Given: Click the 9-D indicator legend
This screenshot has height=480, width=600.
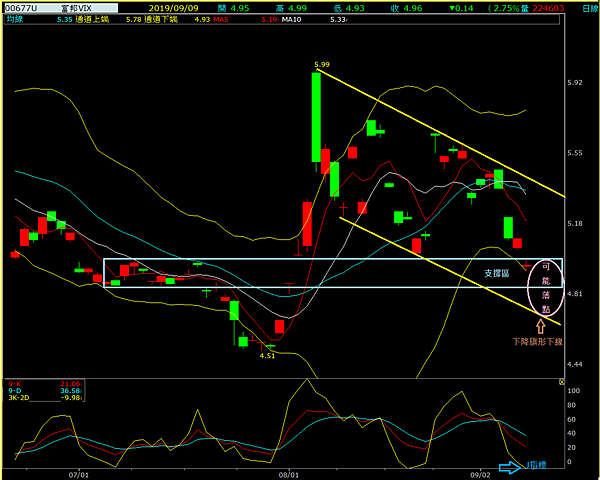Looking at the screenshot, I should [x=15, y=390].
